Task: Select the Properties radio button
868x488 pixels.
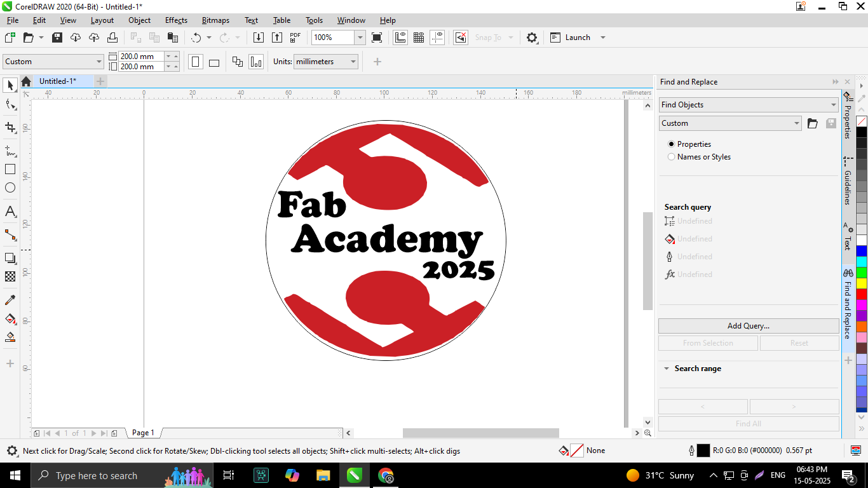Action: [x=672, y=144]
